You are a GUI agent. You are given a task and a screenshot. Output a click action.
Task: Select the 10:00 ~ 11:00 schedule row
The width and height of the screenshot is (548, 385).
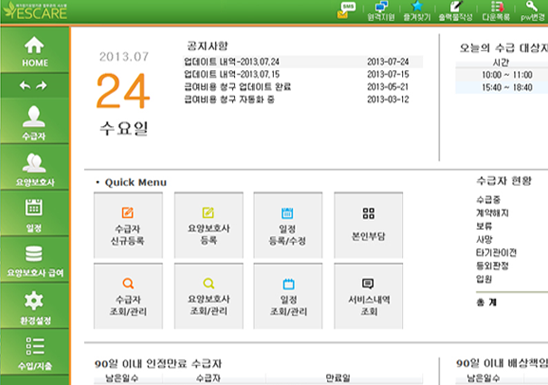tap(502, 75)
